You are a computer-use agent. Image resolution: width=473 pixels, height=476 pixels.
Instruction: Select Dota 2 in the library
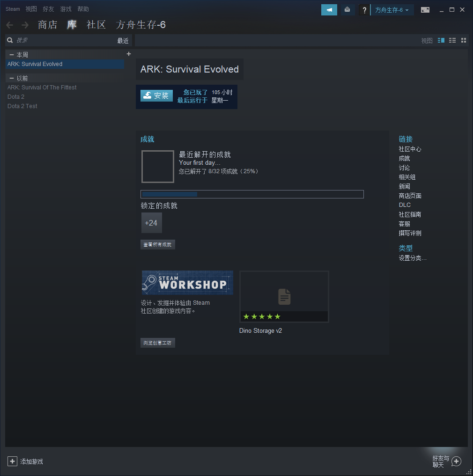[x=16, y=97]
